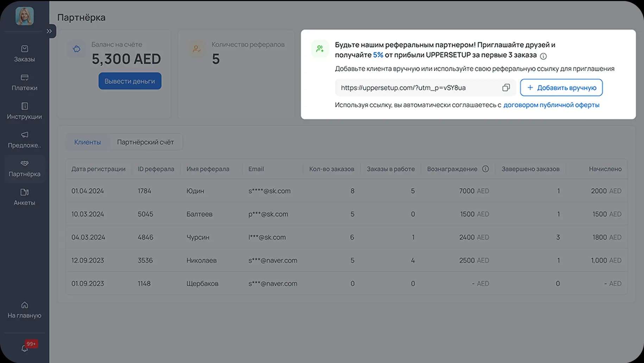Switch to the Клиенты tab
The width and height of the screenshot is (644, 363).
[87, 142]
